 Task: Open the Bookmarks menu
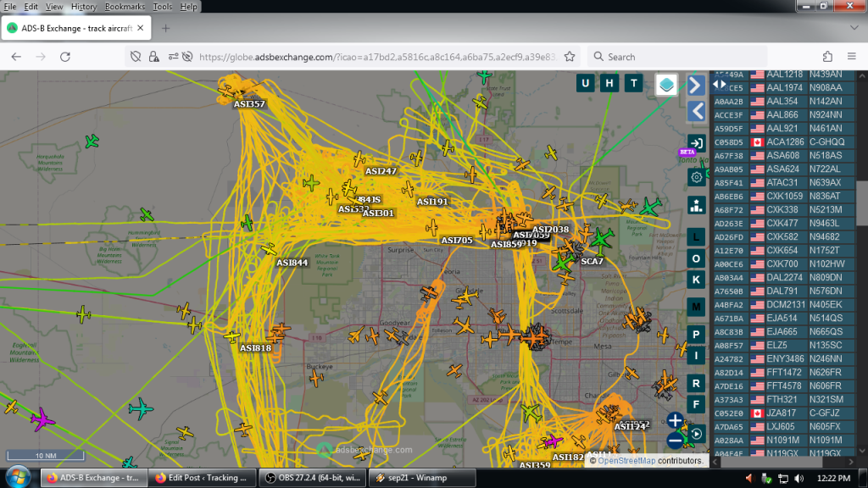pyautogui.click(x=125, y=7)
